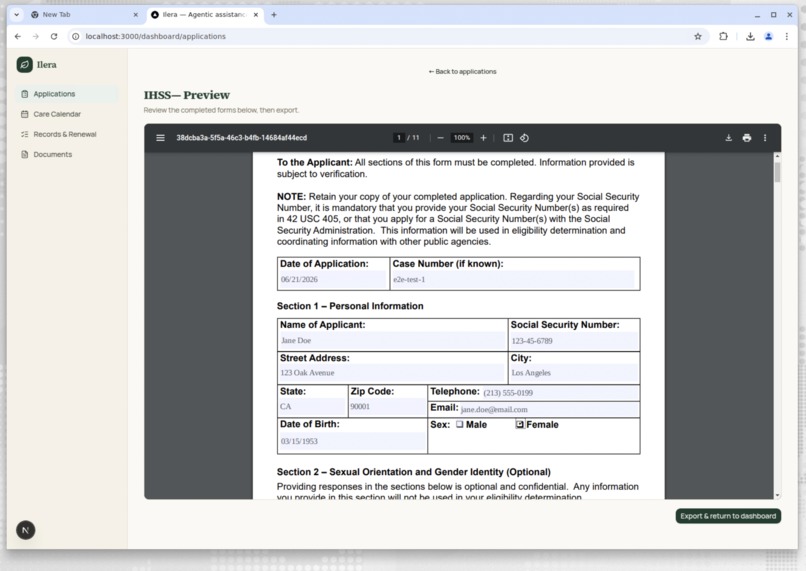Edit the Telephone field
The width and height of the screenshot is (806, 571).
560,393
